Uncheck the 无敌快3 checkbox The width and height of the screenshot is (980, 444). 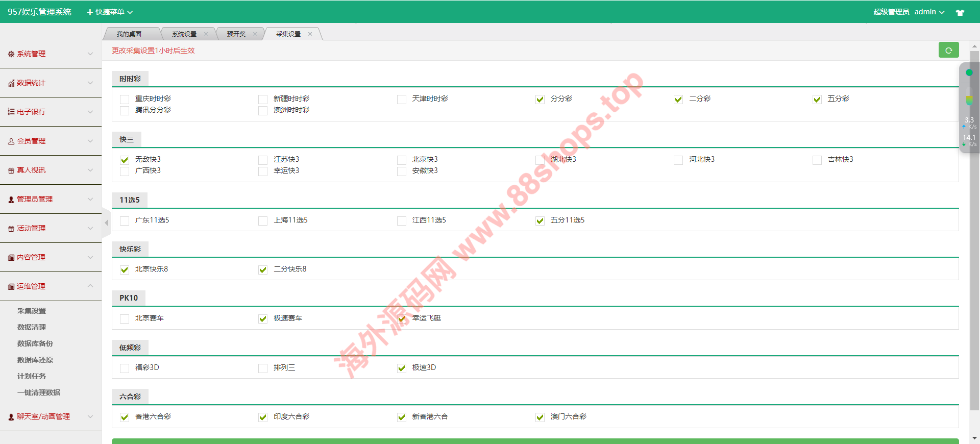pyautogui.click(x=125, y=160)
